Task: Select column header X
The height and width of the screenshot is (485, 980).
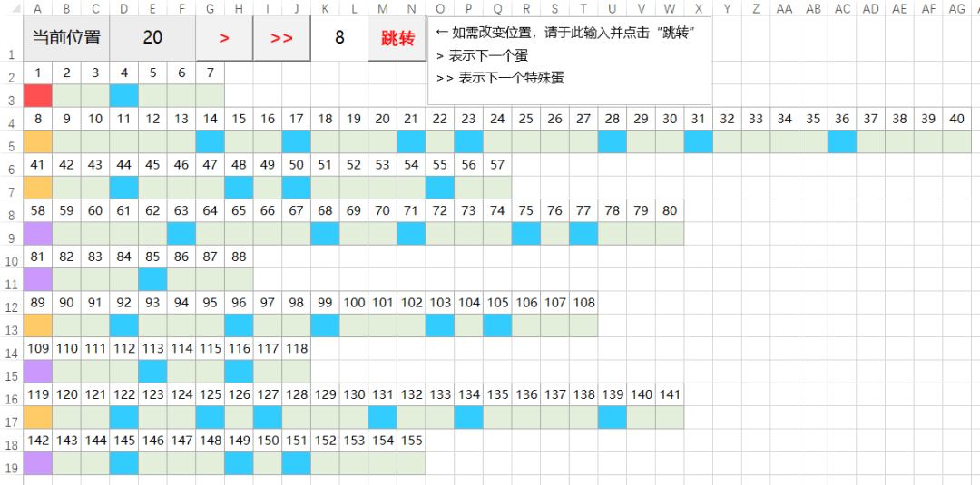Action: [x=698, y=7]
